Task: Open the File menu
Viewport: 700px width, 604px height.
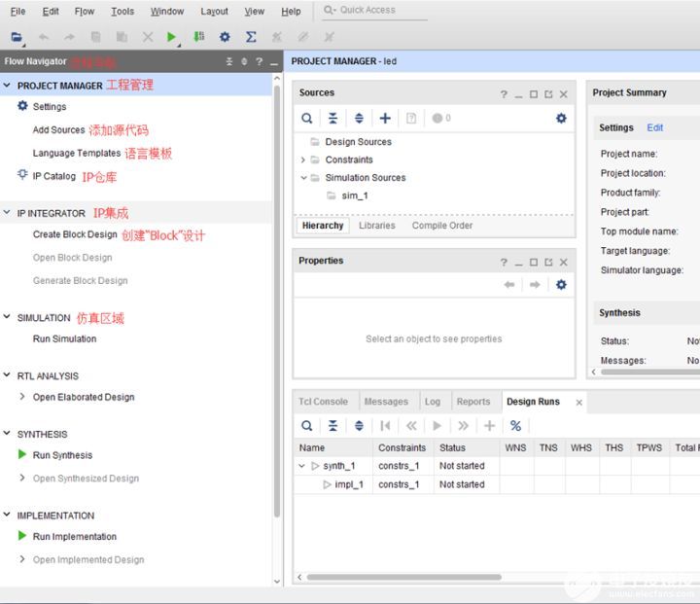Action: tap(17, 11)
